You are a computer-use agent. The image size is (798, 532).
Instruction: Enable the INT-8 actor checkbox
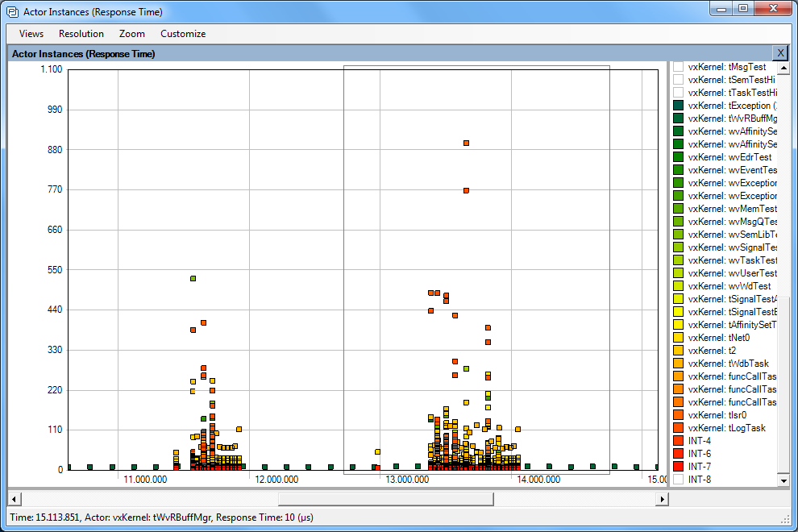click(679, 480)
